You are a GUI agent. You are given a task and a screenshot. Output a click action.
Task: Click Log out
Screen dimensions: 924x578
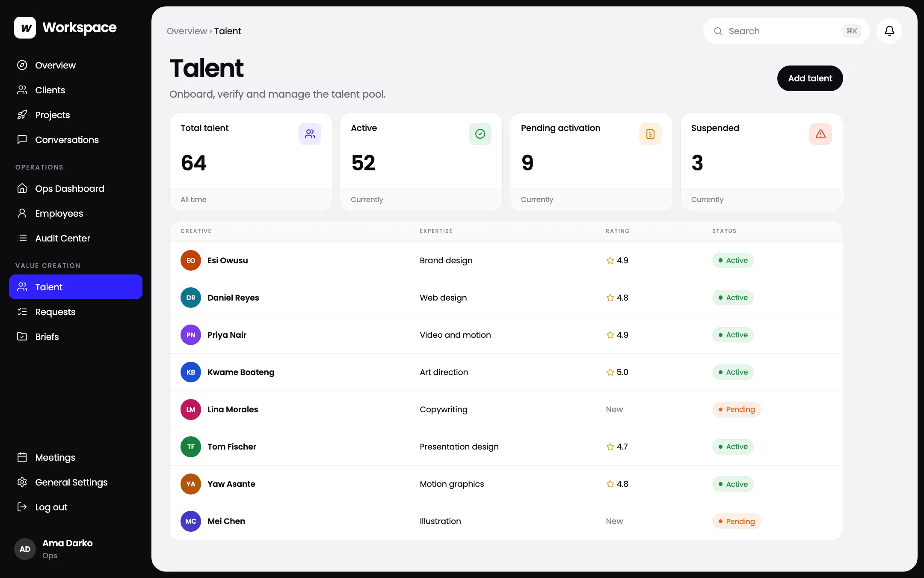click(x=76, y=507)
